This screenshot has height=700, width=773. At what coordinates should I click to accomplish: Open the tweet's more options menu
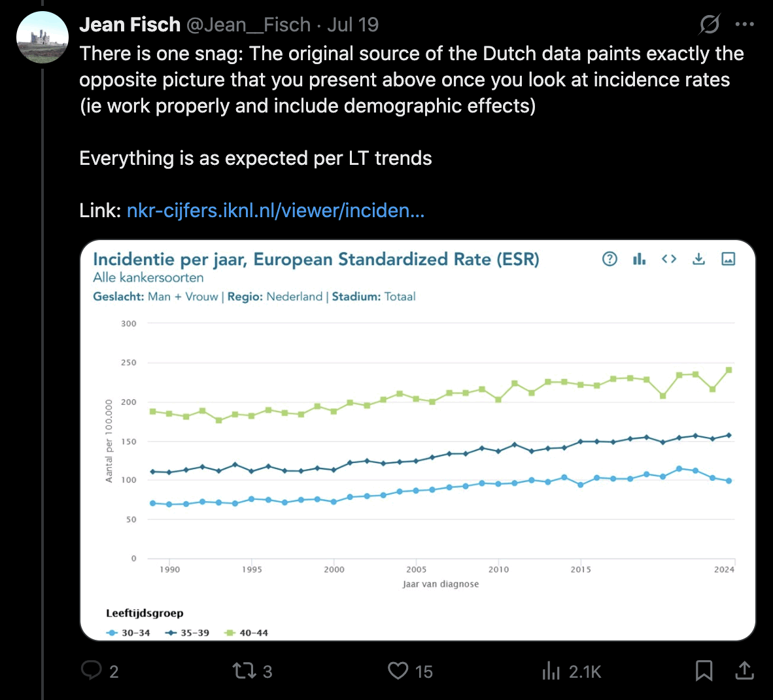pyautogui.click(x=744, y=25)
